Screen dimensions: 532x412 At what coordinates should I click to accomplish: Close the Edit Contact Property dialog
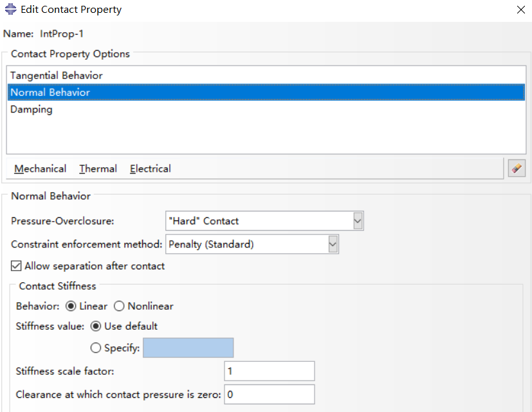521,10
